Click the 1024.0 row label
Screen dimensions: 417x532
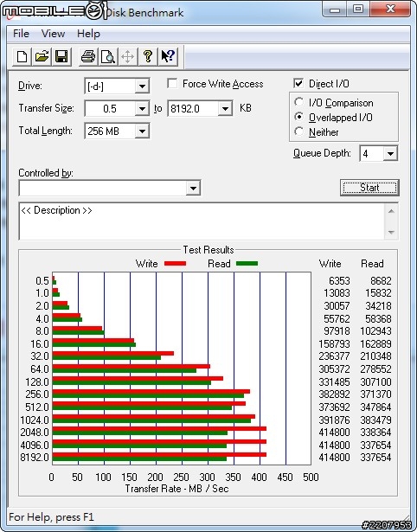pos(35,420)
